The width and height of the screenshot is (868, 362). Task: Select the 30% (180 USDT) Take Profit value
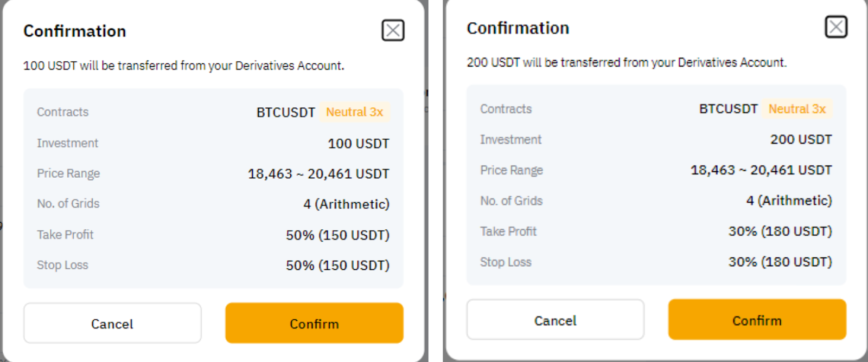click(780, 231)
